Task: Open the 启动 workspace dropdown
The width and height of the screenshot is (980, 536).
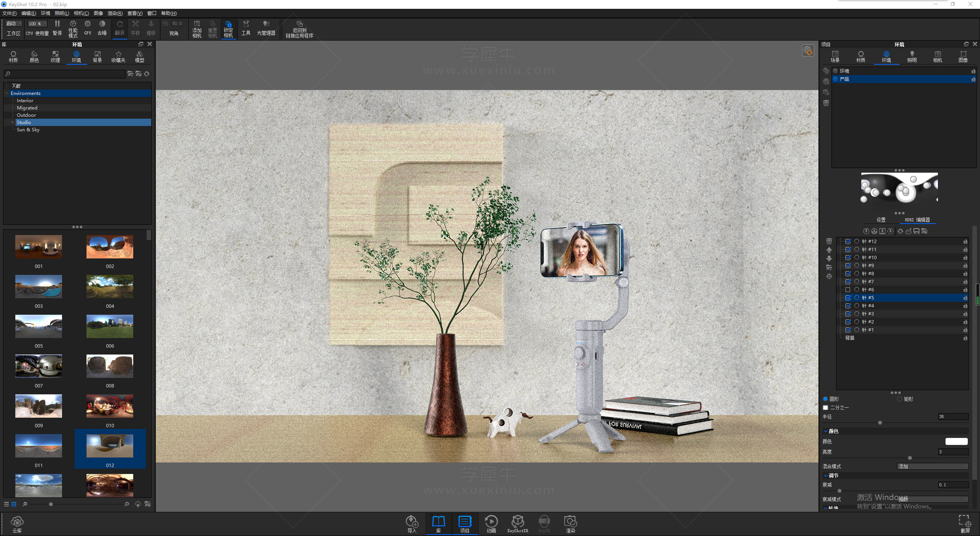Action: point(14,24)
